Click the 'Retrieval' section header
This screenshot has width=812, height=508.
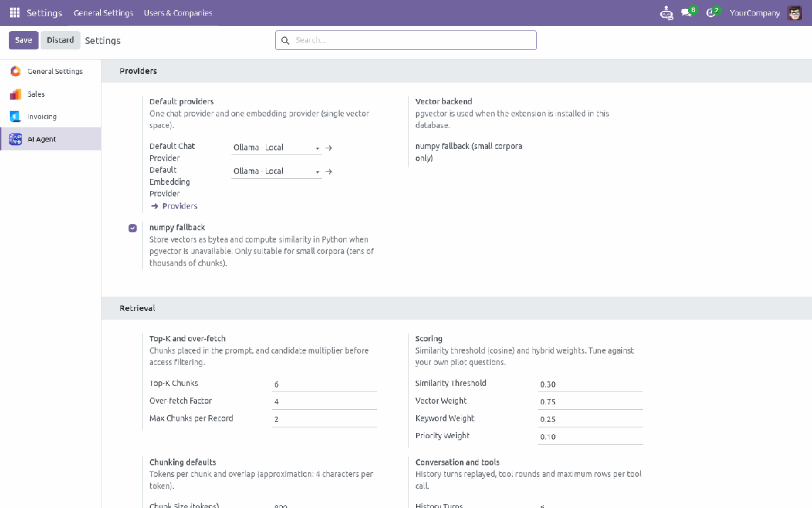137,308
